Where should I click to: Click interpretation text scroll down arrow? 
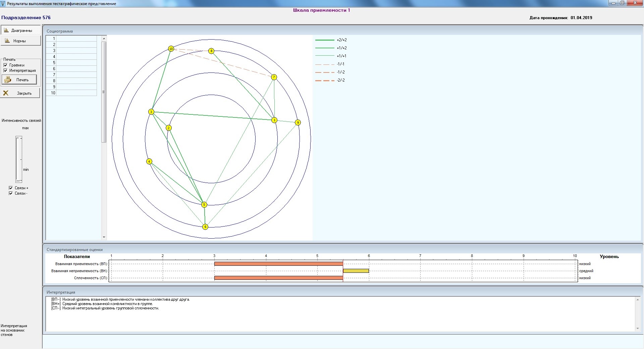coord(638,329)
